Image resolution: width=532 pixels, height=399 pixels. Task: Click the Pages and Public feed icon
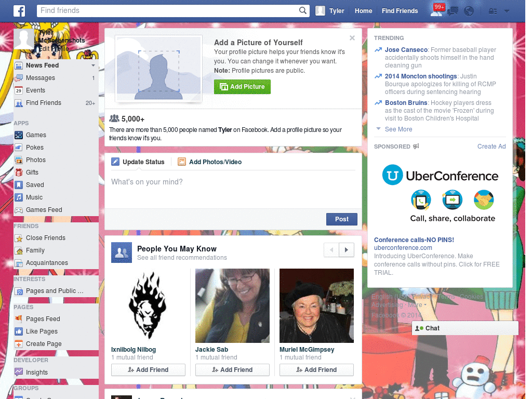pos(19,291)
